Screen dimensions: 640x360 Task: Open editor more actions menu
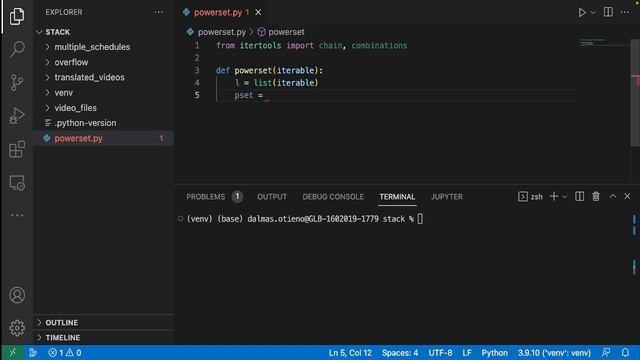click(625, 12)
